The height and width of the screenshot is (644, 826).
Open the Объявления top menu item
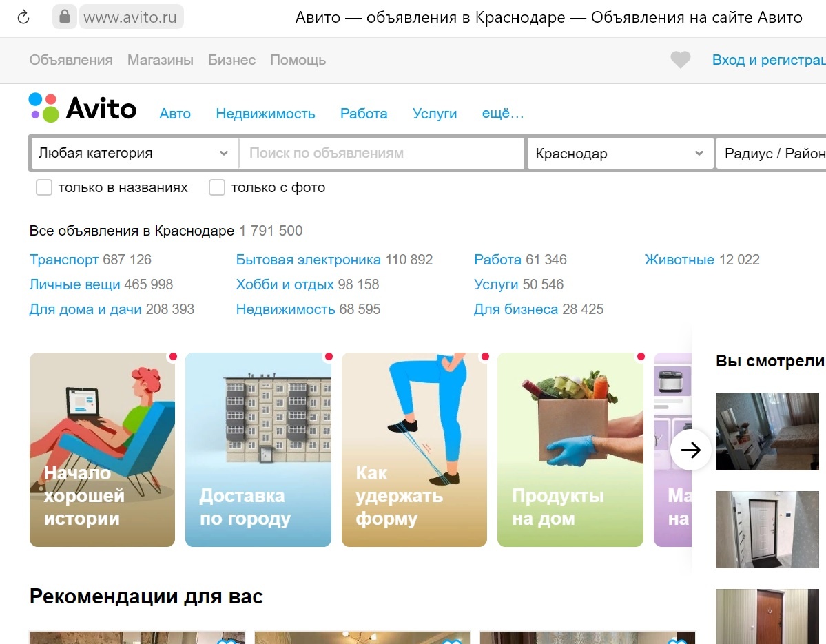[x=71, y=60]
